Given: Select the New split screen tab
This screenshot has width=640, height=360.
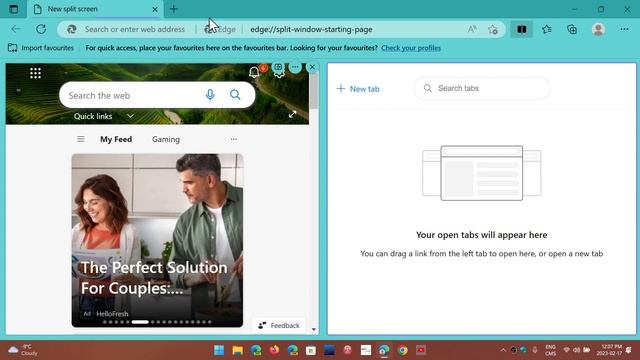Looking at the screenshot, I should 95,9.
